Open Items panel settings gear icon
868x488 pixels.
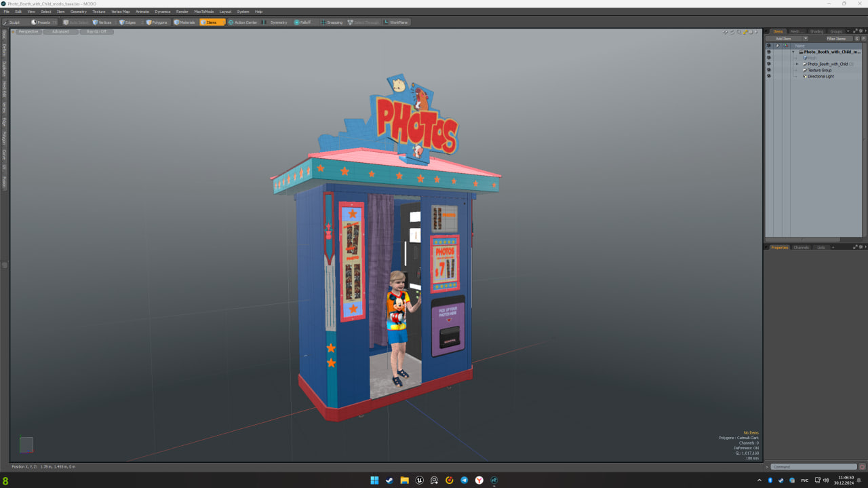click(861, 31)
